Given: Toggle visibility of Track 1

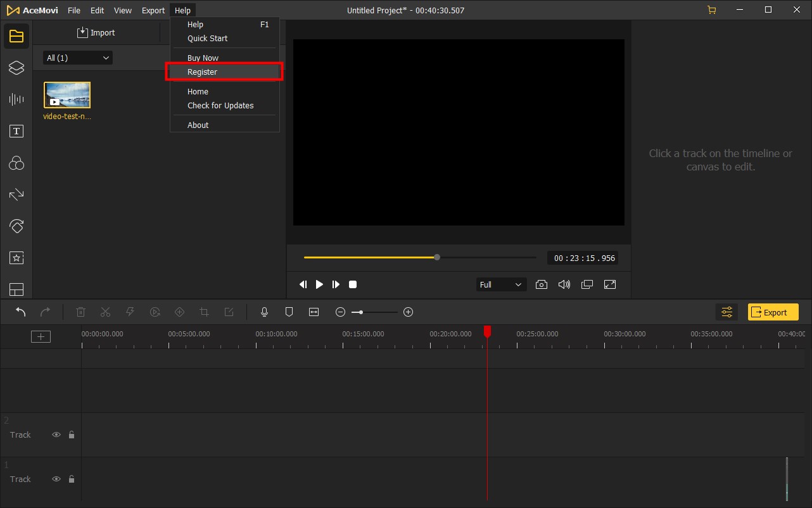Looking at the screenshot, I should [x=56, y=479].
